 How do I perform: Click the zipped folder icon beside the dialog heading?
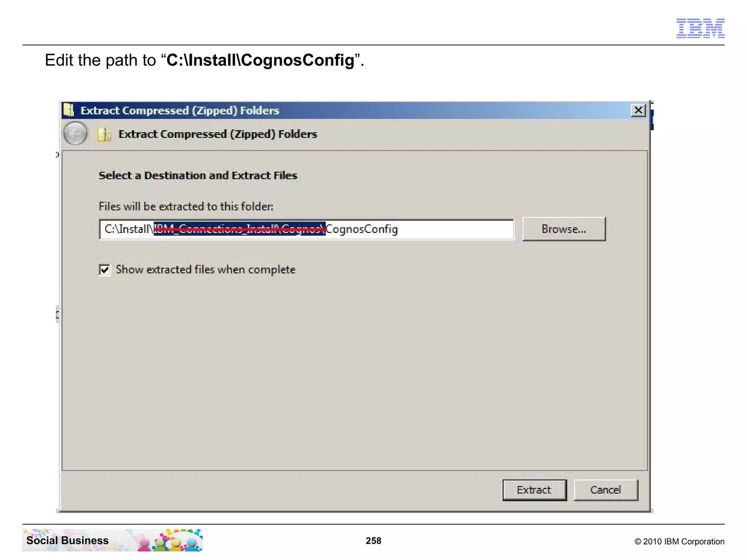(104, 135)
